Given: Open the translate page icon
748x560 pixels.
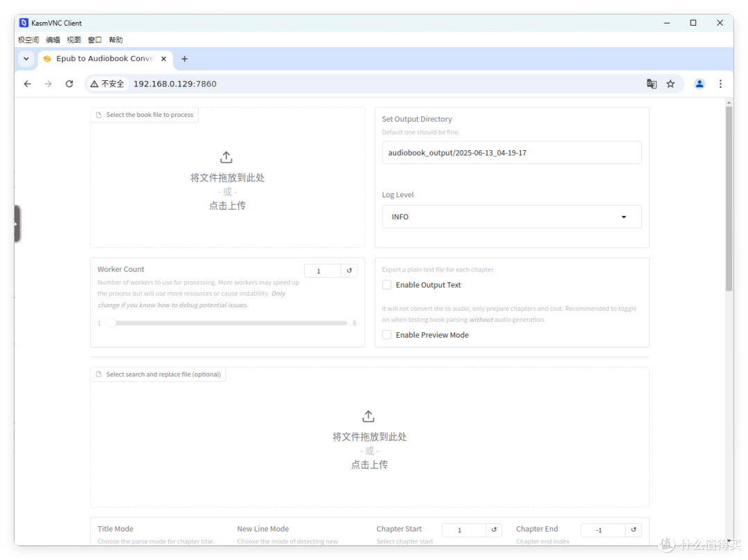Looking at the screenshot, I should coord(651,84).
